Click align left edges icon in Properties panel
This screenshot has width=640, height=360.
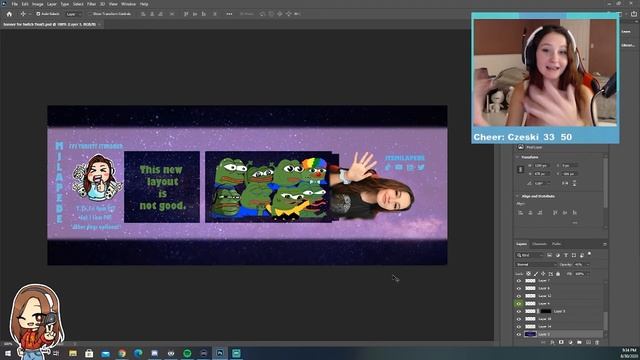[520, 213]
